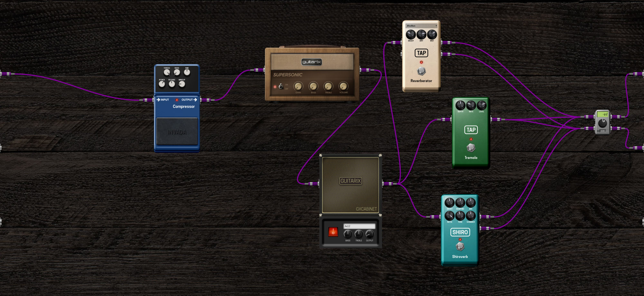Click the Compressor RMS knob
Image resolution: width=644 pixels, height=296 pixels.
[187, 72]
